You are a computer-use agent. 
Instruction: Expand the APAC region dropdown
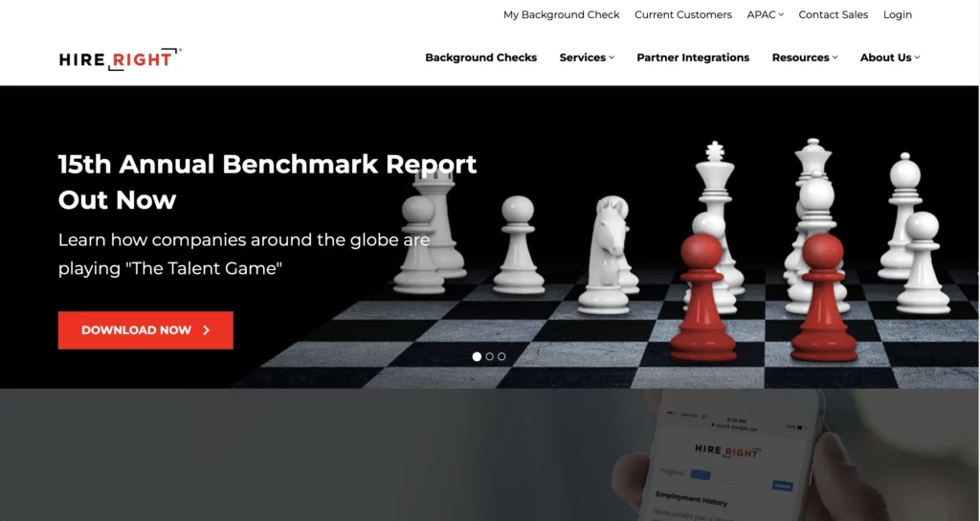tap(765, 14)
